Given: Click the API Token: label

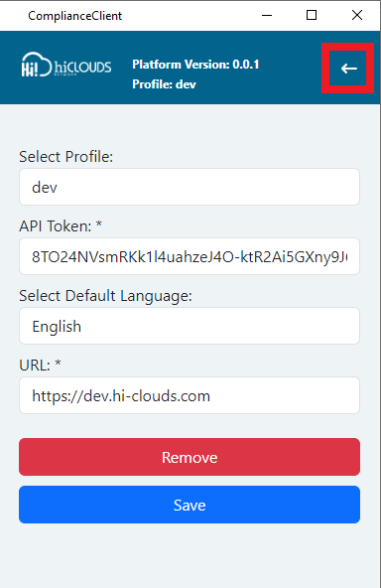Looking at the screenshot, I should [x=56, y=226].
